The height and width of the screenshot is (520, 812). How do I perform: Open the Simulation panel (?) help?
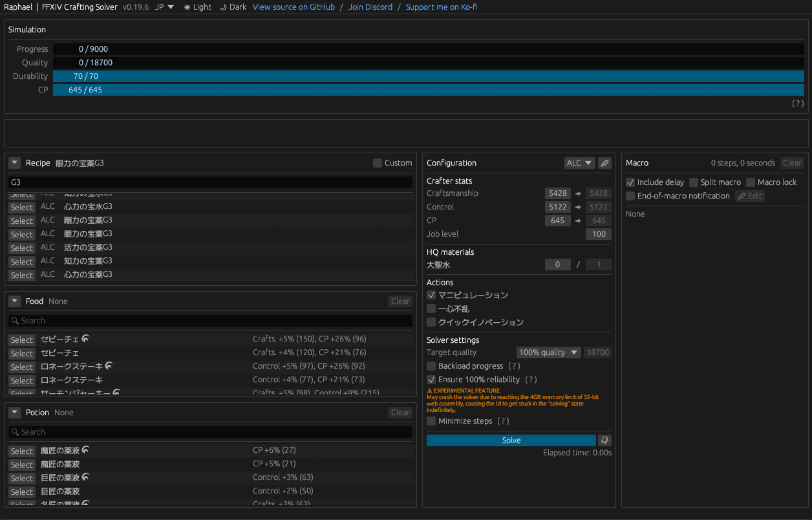click(798, 103)
